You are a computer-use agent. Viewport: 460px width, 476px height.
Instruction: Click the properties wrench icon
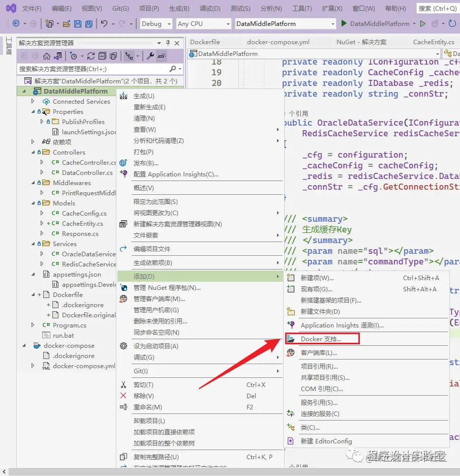pos(150,56)
